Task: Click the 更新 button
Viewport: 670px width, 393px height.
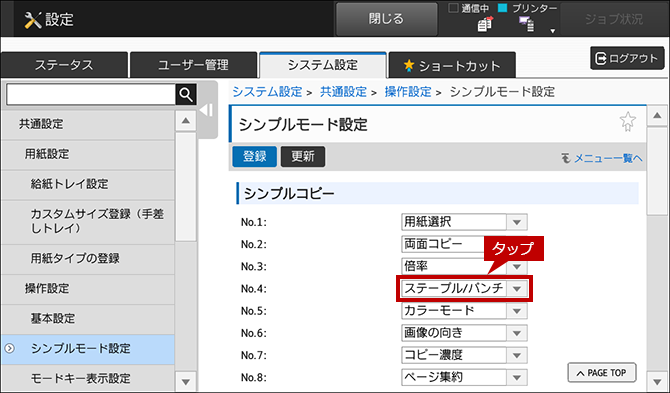Action: pyautogui.click(x=303, y=156)
